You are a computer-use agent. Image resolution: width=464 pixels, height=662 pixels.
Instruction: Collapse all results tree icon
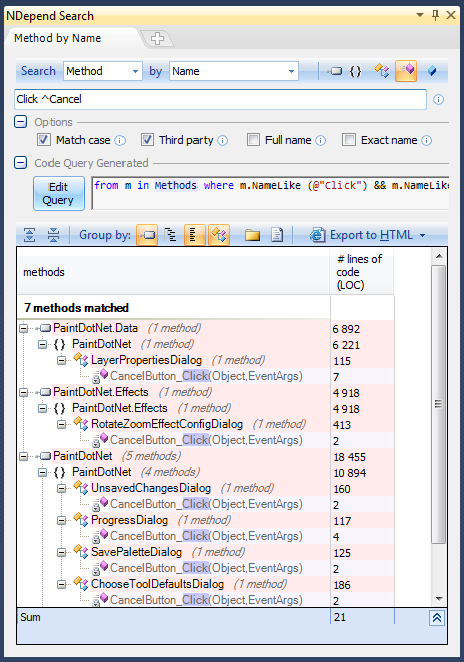pos(53,235)
